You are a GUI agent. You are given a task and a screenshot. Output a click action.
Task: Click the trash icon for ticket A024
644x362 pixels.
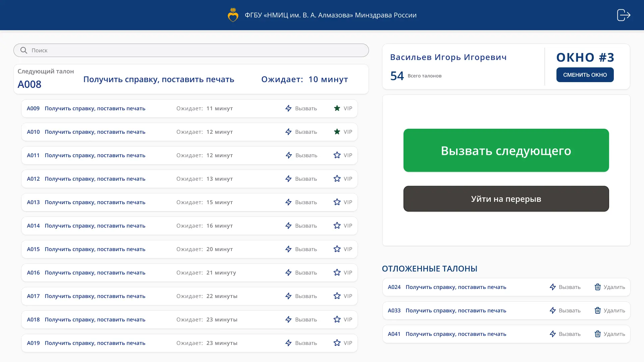click(598, 287)
